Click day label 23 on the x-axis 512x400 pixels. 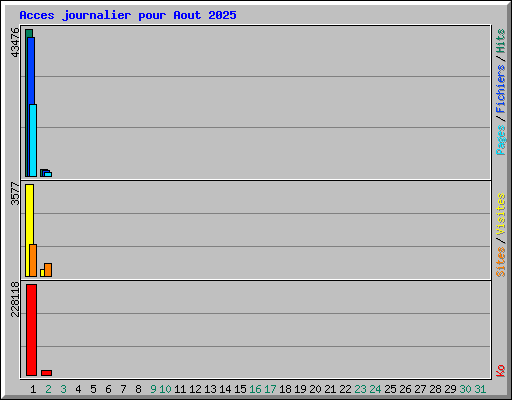360,389
